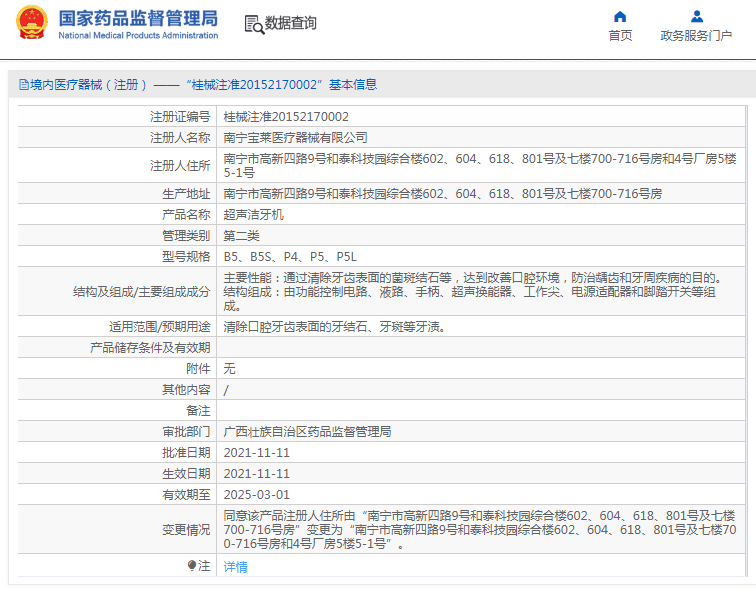Image resolution: width=756 pixels, height=592 pixels.
Task: Click the 生产地址 address value
Action: tap(443, 194)
